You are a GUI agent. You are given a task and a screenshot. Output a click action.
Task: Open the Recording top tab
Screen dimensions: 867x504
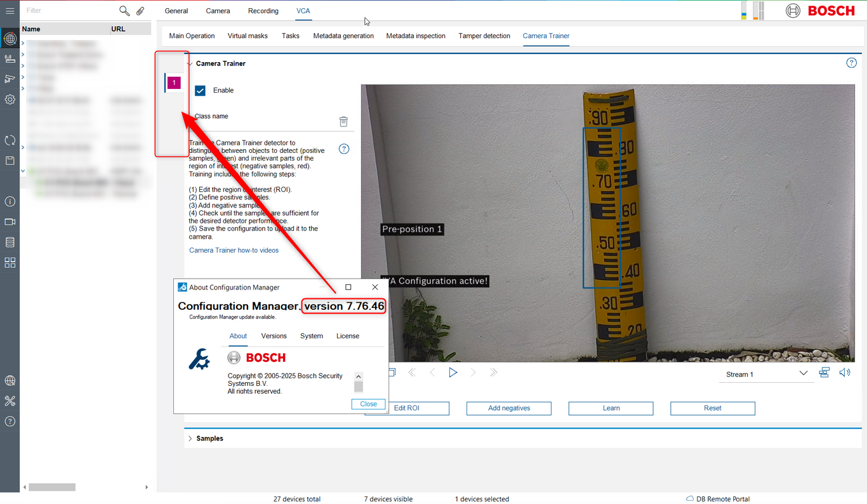coord(263,11)
